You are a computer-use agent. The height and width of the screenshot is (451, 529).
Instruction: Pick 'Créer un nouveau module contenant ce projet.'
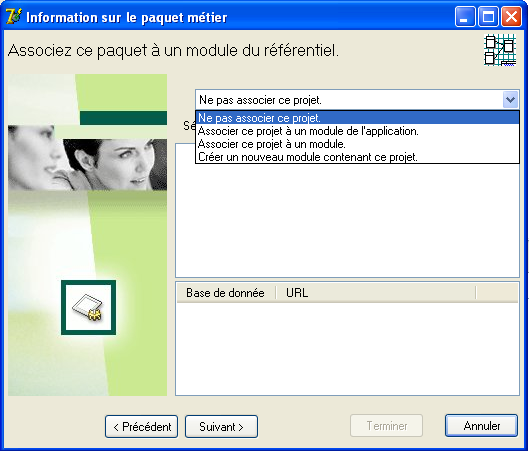point(357,157)
